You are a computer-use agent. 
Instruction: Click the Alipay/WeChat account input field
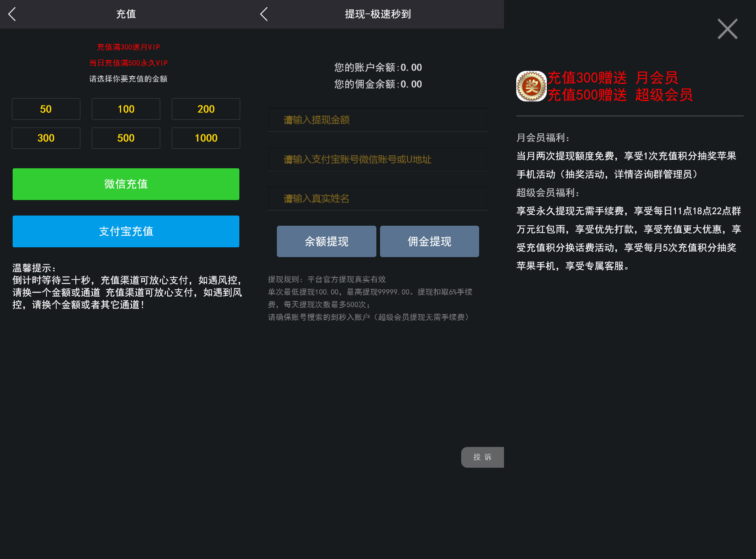(378, 159)
